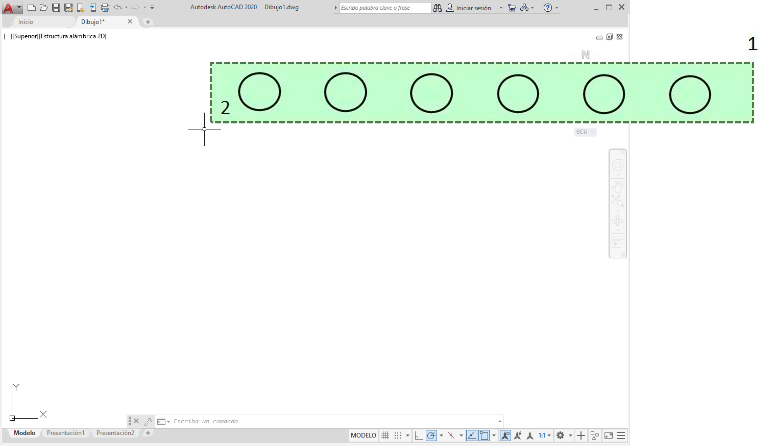This screenshot has height=446, width=759.
Task: Toggle object snap tracking
Action: [471, 435]
